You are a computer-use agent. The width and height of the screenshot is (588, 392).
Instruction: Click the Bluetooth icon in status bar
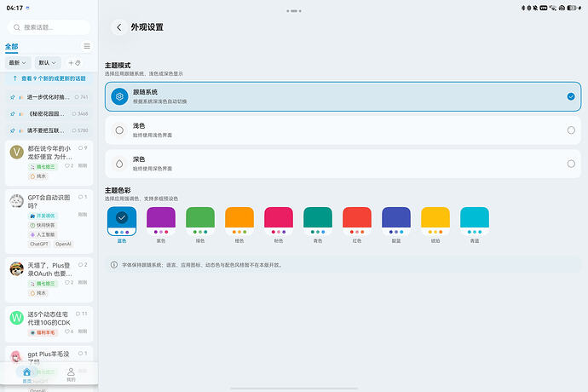coord(523,8)
